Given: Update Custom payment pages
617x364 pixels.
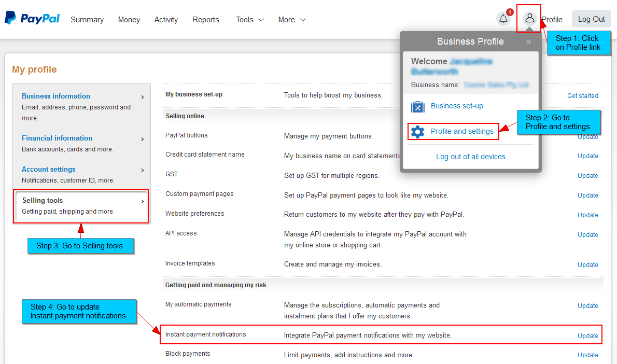Looking at the screenshot, I should pyautogui.click(x=588, y=195).
